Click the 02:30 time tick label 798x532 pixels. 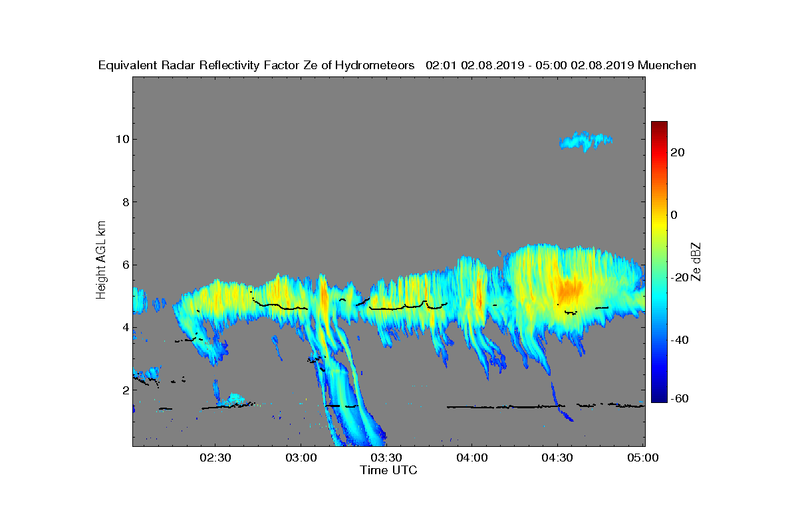pyautogui.click(x=215, y=458)
